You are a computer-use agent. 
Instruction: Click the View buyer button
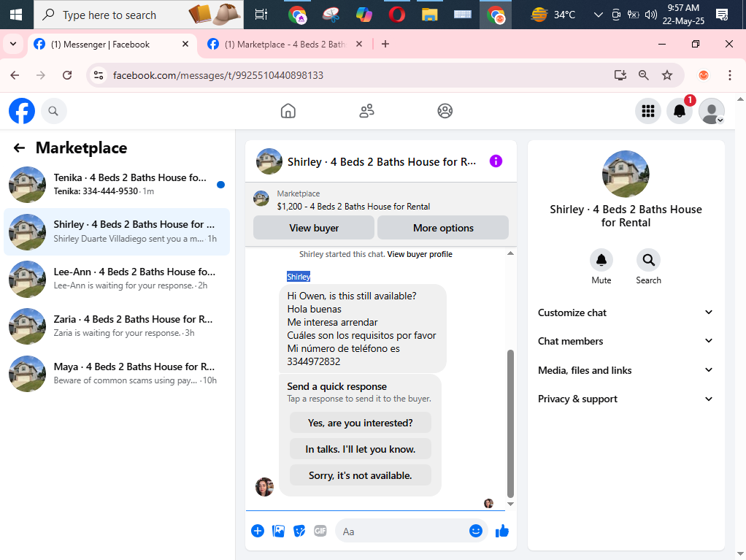314,228
